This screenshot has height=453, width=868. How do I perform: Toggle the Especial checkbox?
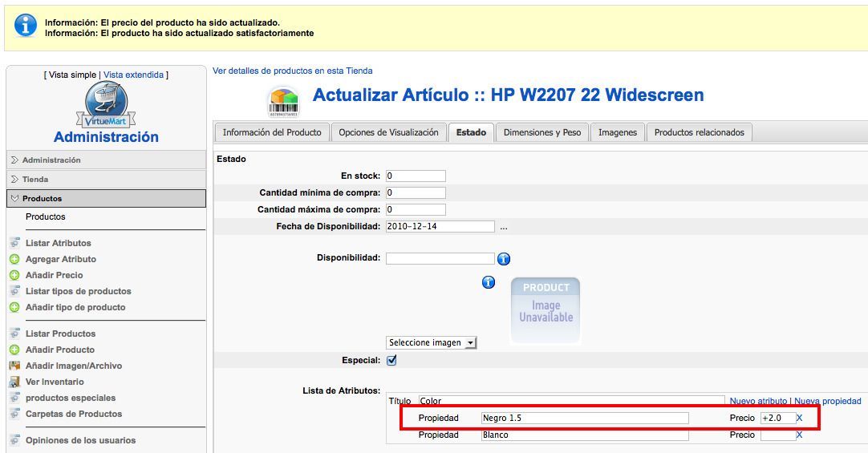click(391, 360)
